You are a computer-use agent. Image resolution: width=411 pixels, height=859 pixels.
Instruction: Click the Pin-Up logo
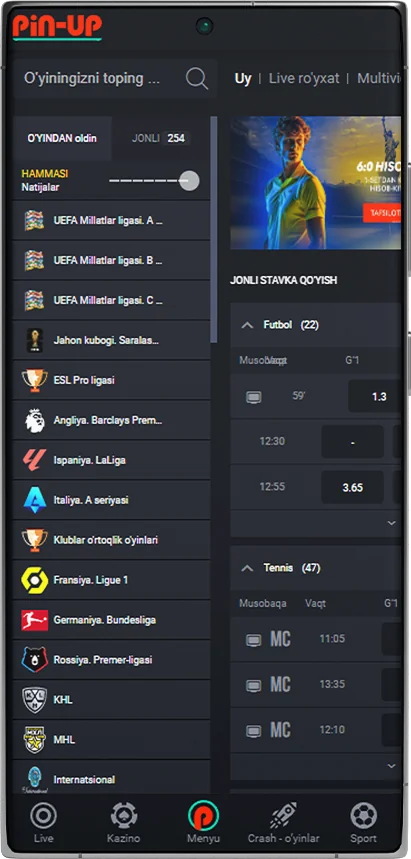pyautogui.click(x=57, y=26)
